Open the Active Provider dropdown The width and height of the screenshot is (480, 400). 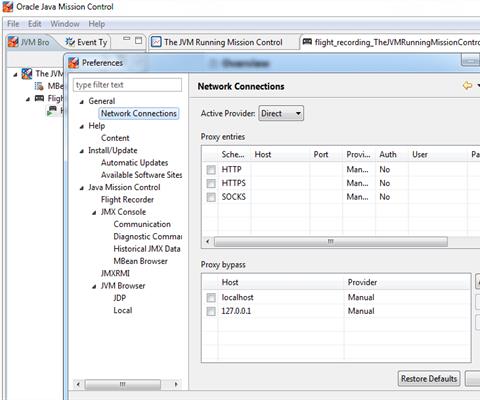coord(281,114)
